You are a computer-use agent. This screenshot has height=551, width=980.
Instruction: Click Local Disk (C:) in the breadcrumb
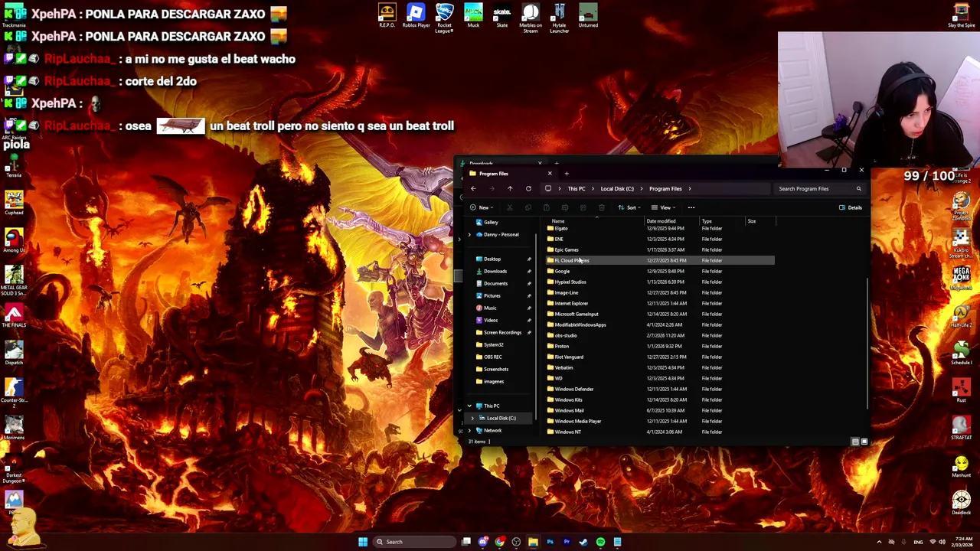click(x=617, y=189)
